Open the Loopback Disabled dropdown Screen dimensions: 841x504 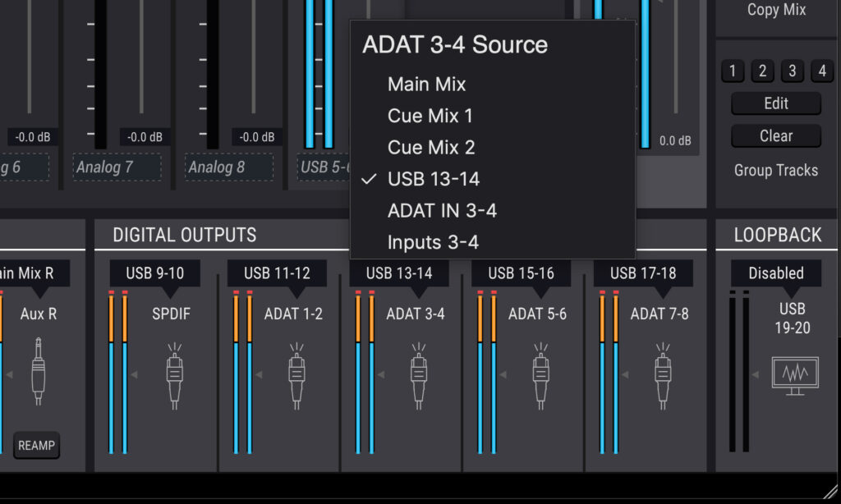(776, 273)
